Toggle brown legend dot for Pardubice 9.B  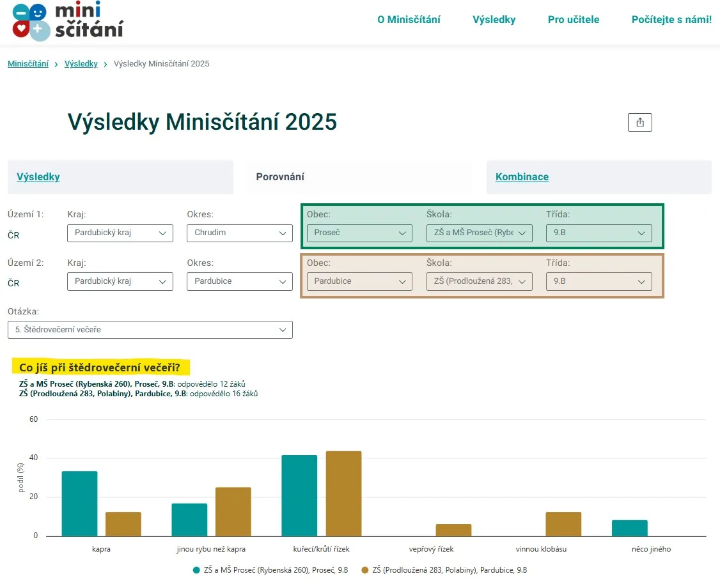coord(365,570)
